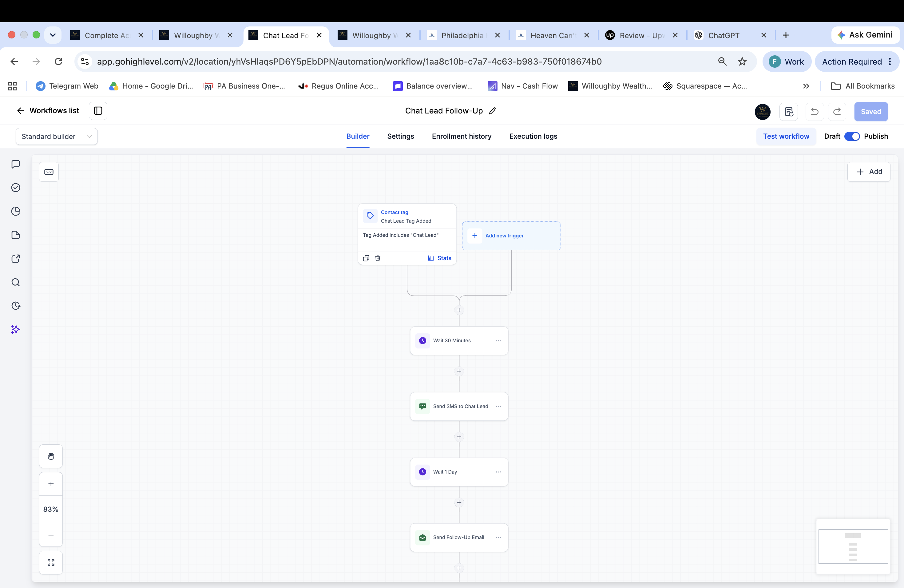Open All Bookmarks folder
This screenshot has height=588, width=904.
(x=862, y=86)
